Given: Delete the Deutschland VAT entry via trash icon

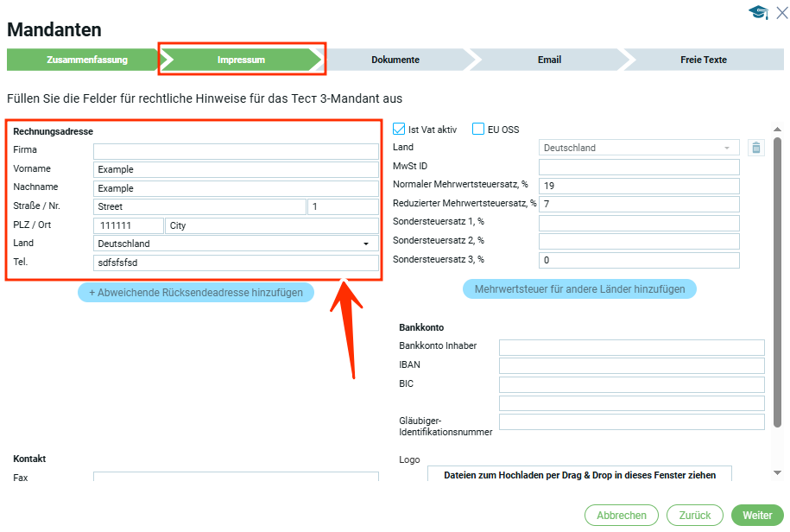Looking at the screenshot, I should click(x=756, y=148).
